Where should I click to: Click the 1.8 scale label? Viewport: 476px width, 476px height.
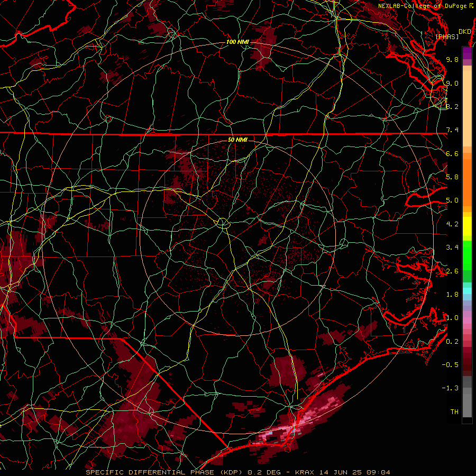point(452,295)
